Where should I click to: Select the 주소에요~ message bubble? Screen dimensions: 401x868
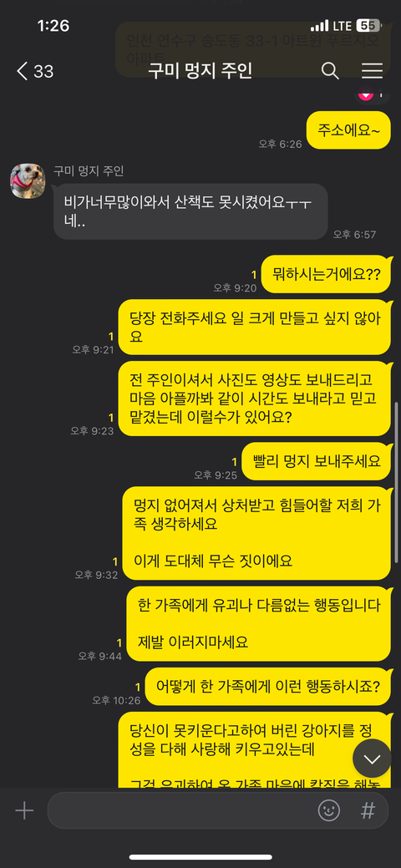349,130
